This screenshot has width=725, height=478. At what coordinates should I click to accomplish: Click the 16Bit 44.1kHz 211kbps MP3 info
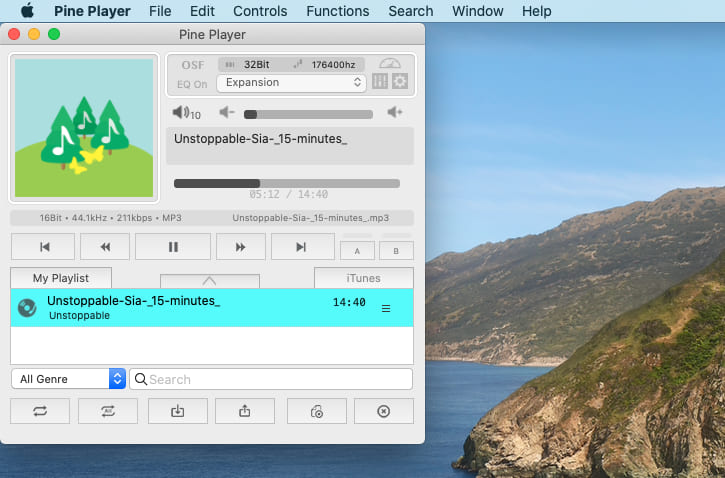click(x=111, y=218)
